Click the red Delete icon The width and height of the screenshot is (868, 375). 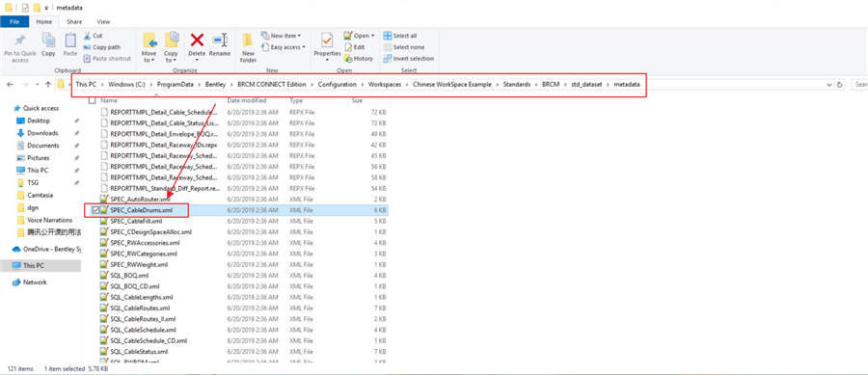pos(197,40)
